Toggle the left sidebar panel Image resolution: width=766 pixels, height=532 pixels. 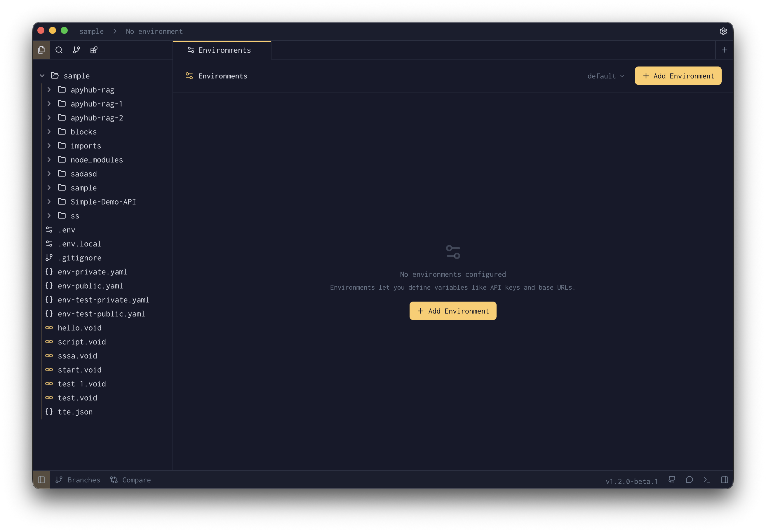(x=41, y=480)
